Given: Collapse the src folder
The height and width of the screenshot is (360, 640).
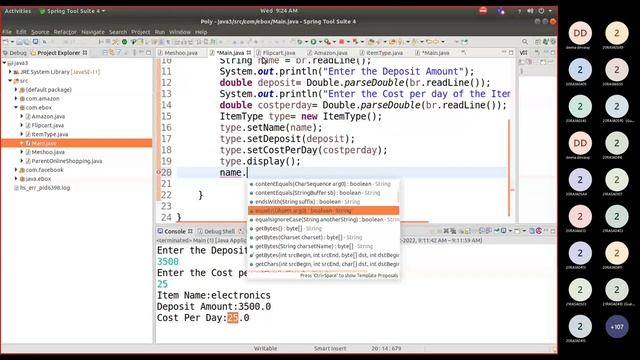Looking at the screenshot, I should (10, 81).
